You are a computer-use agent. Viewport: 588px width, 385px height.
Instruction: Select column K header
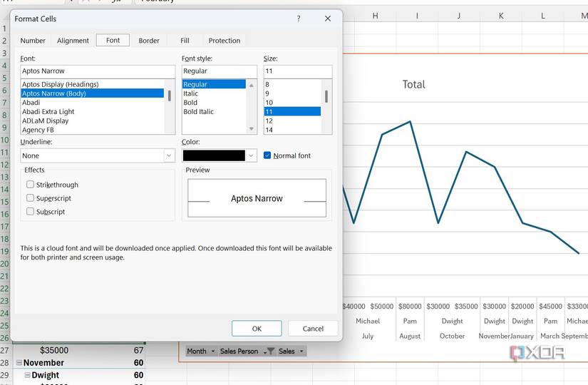pyautogui.click(x=501, y=16)
